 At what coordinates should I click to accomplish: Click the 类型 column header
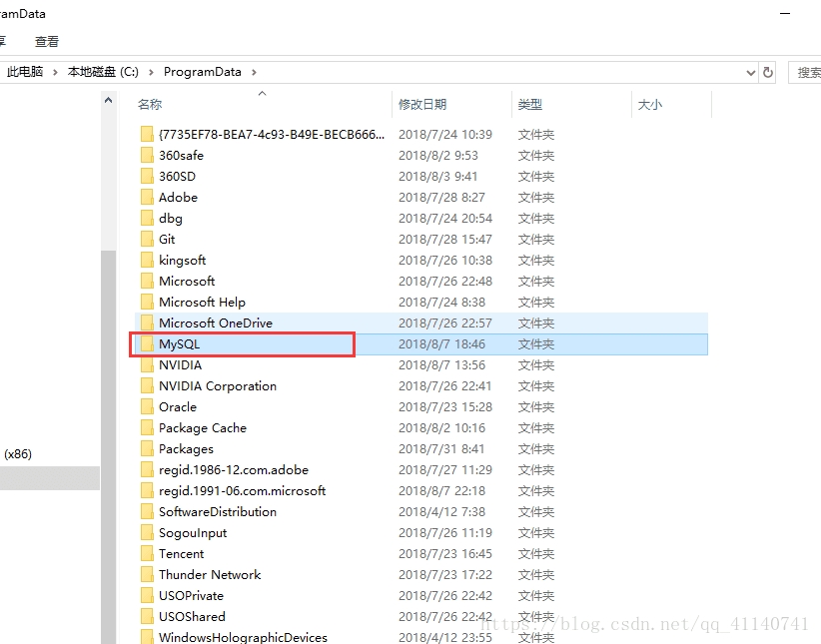coord(530,105)
